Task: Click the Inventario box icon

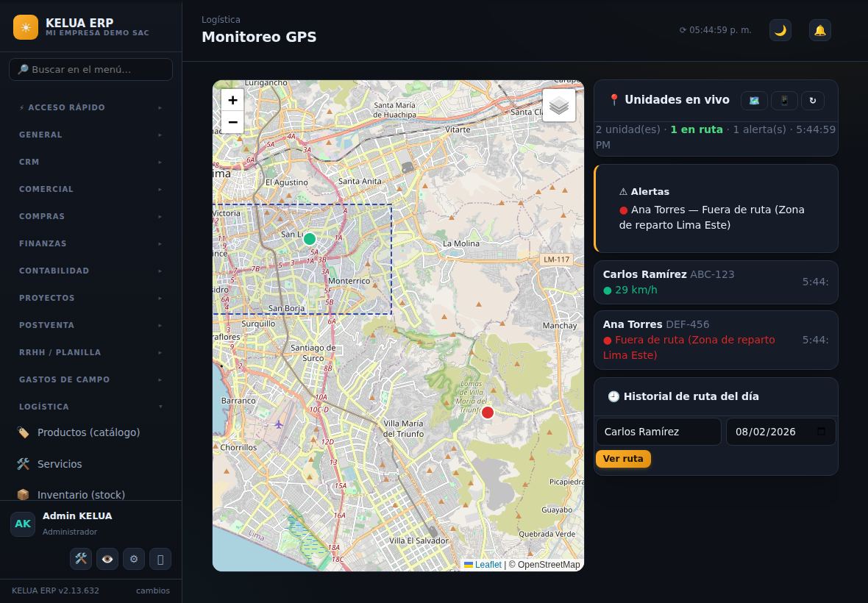Action: [24, 495]
